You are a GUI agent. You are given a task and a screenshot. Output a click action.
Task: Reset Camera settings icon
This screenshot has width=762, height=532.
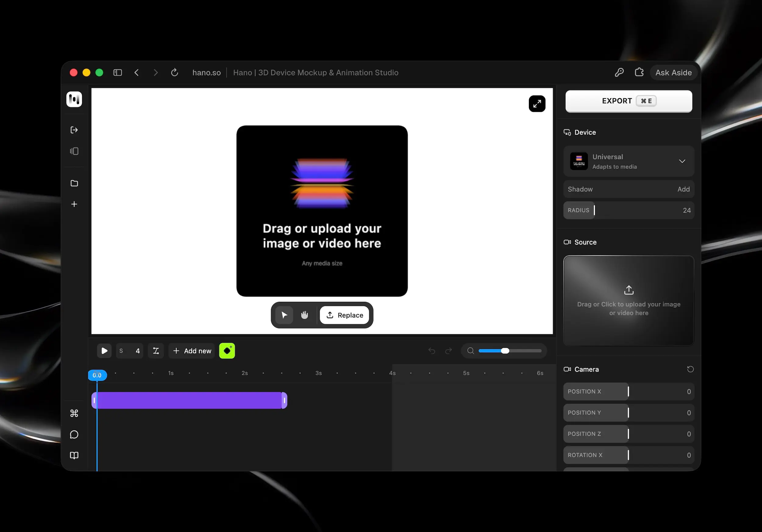pyautogui.click(x=690, y=369)
